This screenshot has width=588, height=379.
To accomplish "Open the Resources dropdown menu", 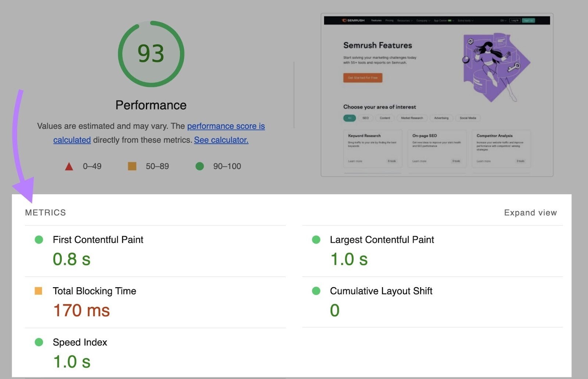I will click(x=405, y=21).
